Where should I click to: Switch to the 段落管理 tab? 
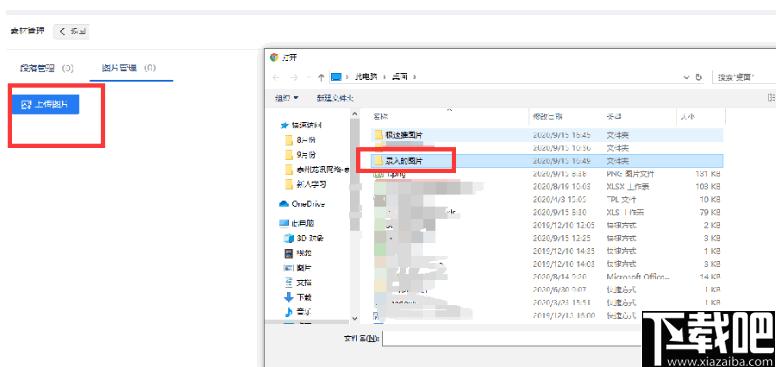47,68
